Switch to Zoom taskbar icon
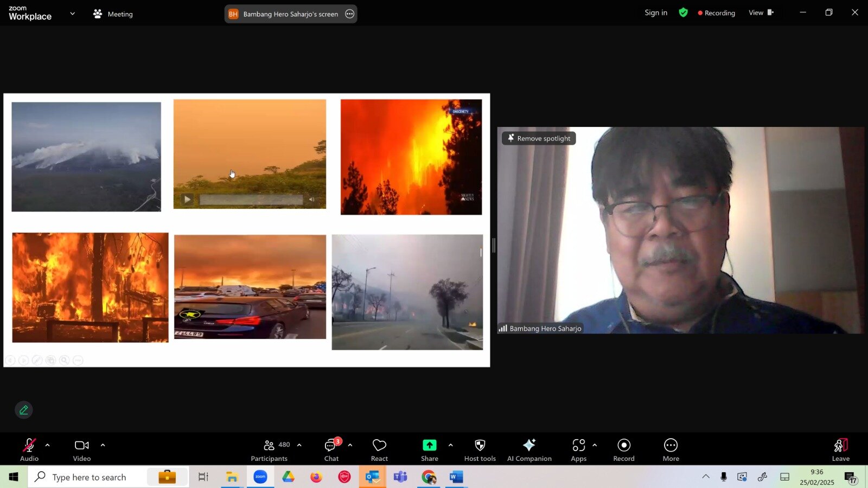This screenshot has width=868, height=488. (x=260, y=477)
